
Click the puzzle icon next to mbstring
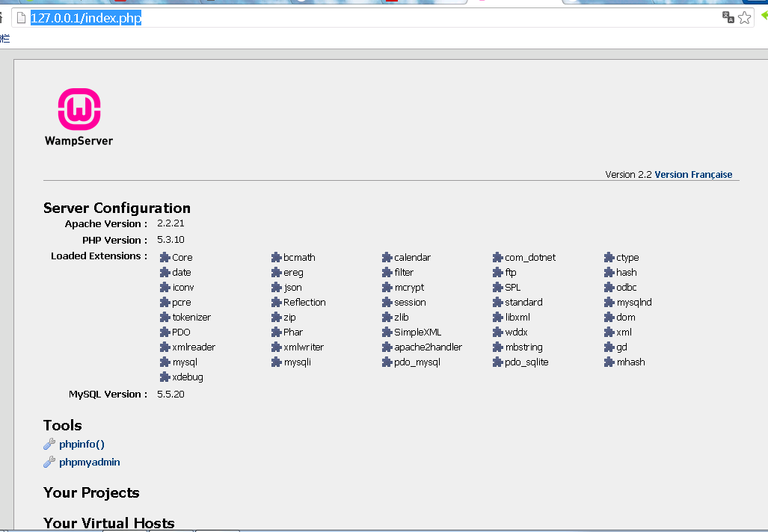[x=497, y=347]
